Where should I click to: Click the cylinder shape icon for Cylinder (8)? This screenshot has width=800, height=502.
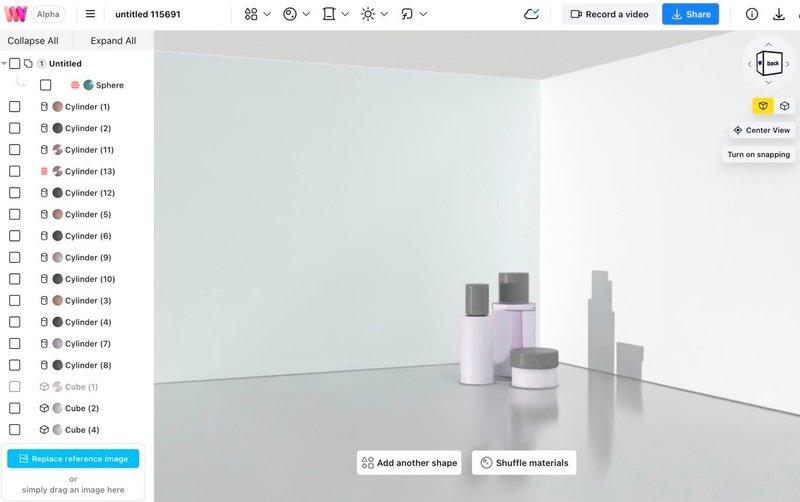pyautogui.click(x=44, y=365)
